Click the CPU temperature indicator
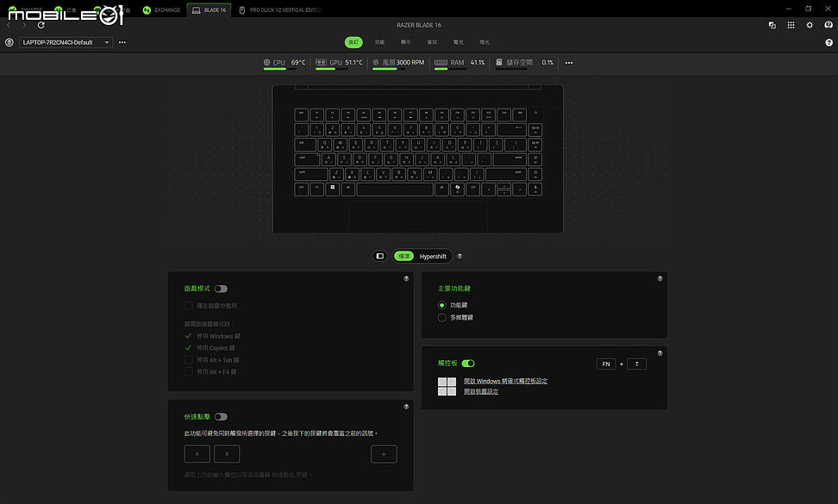The image size is (838, 504). click(x=285, y=63)
